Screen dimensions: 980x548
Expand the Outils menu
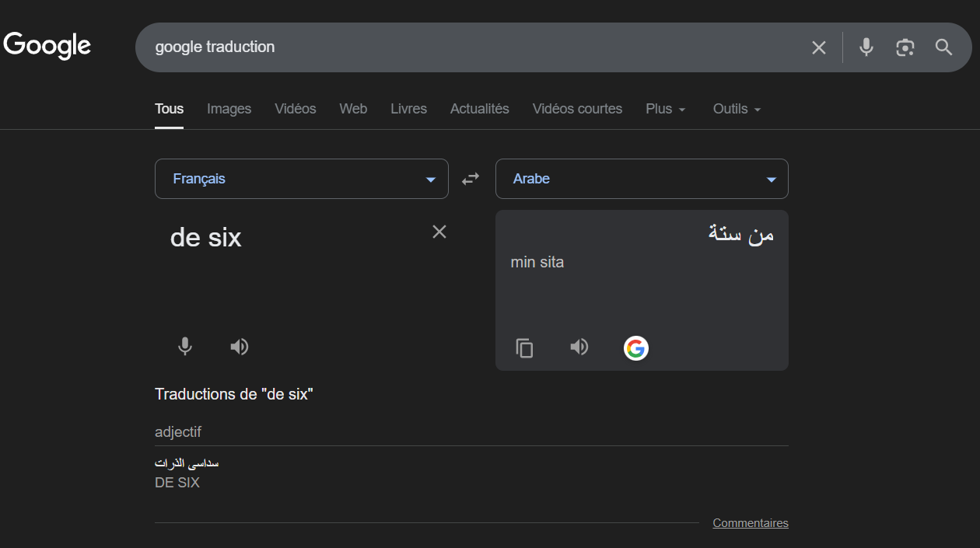[737, 109]
